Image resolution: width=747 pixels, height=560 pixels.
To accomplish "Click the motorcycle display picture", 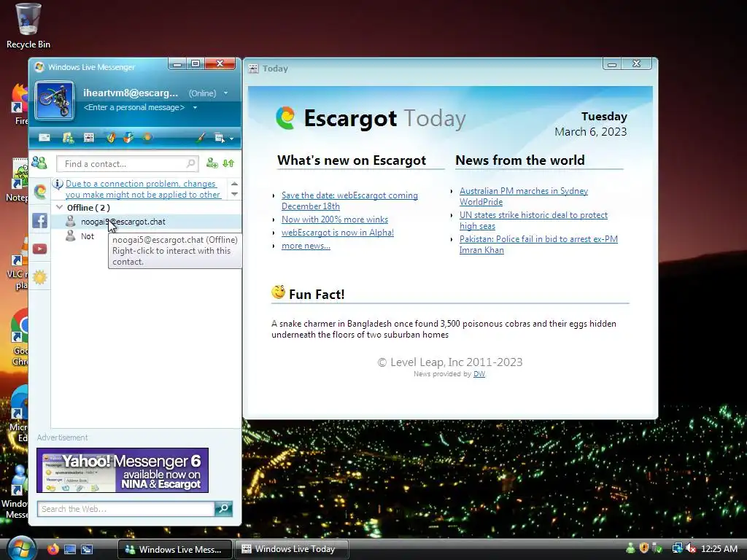I will click(x=54, y=100).
